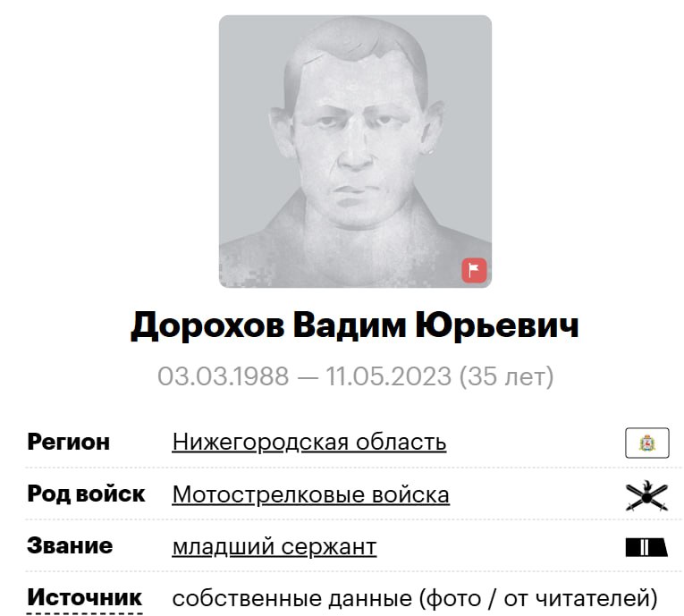Screen dimensions: 684x616
Task: Click the junior sergeant rank insignia icon
Action: tap(646, 547)
